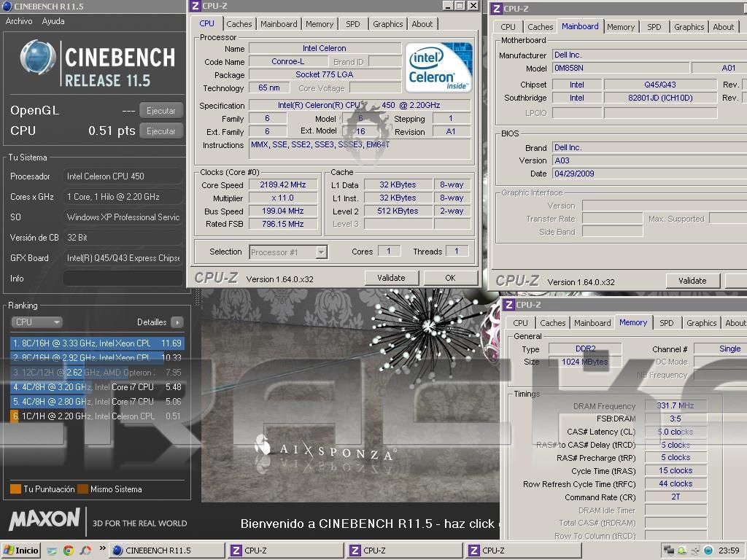Viewport: 747px width, 560px height.
Task: Click the Cinebench title bar sphere icon
Action: 7,6
